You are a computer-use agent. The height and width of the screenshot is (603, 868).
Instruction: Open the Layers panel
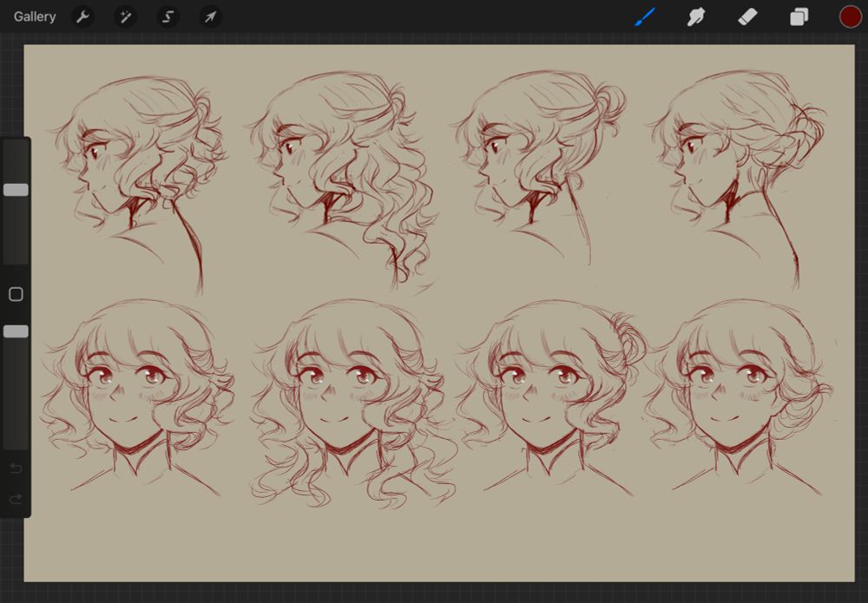point(799,16)
